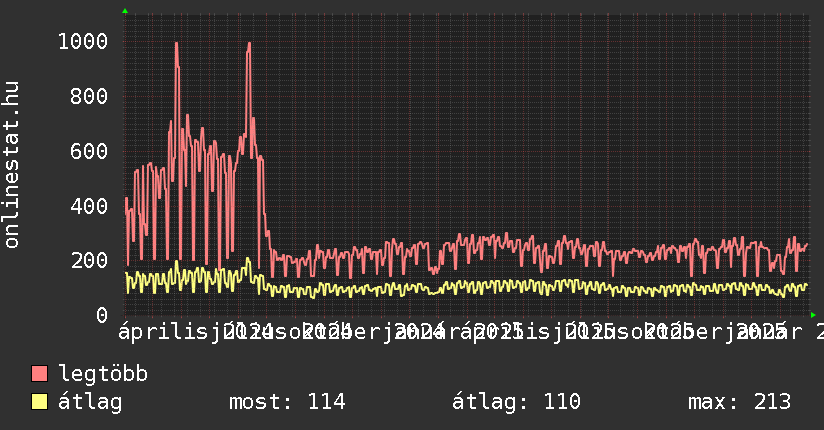The width and height of the screenshot is (824, 430).
Task: Click the 600 y-axis label
Action: tap(90, 152)
